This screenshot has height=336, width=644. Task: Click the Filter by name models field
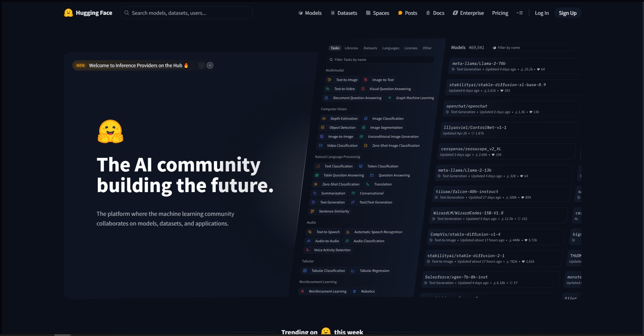point(532,48)
